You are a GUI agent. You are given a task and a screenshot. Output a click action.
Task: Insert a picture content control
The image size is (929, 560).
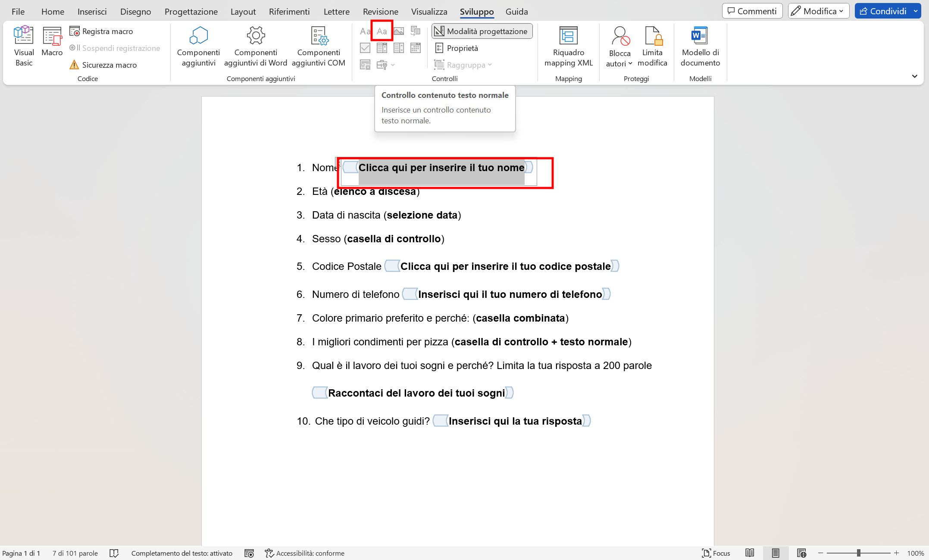coord(398,31)
